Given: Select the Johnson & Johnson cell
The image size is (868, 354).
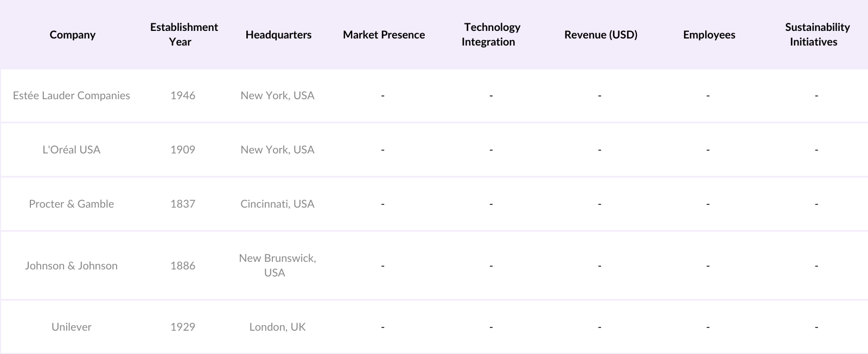Looking at the screenshot, I should tap(72, 266).
